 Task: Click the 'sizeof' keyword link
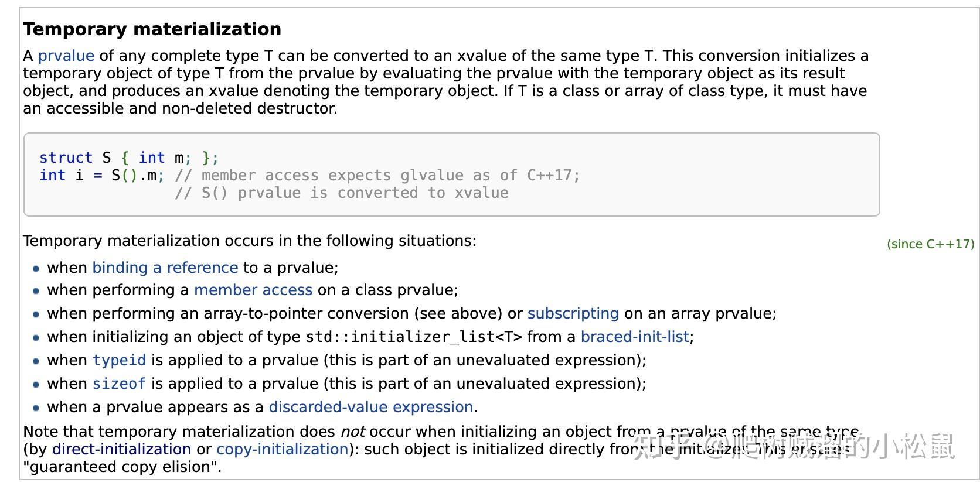[x=120, y=384]
